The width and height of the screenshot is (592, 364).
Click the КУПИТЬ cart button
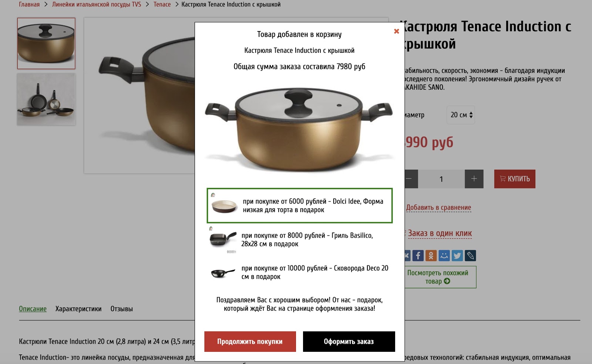point(515,179)
